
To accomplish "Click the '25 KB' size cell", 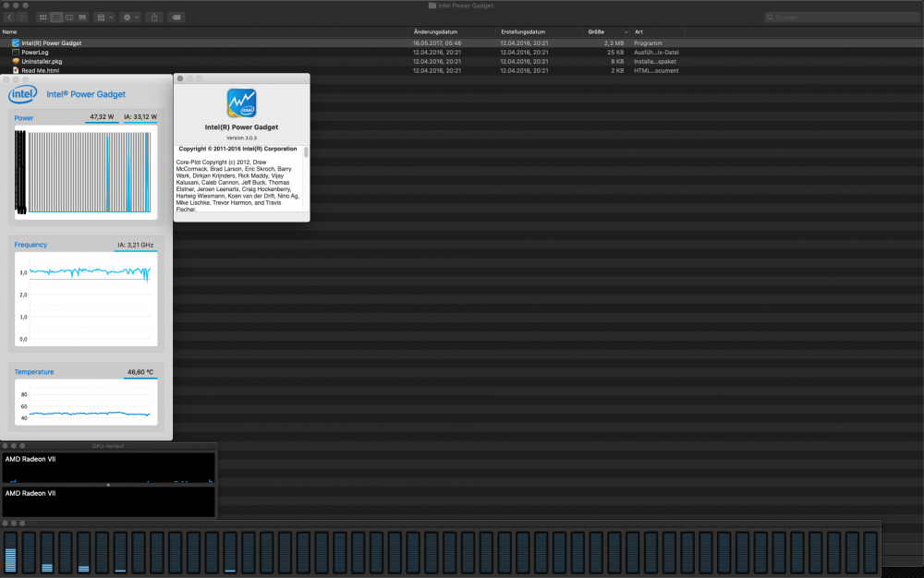I will pyautogui.click(x=615, y=53).
